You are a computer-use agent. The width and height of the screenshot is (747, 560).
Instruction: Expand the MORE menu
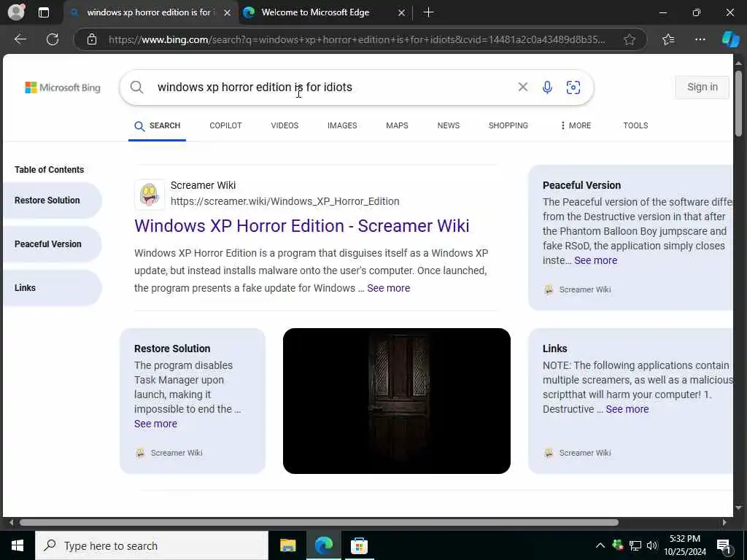tap(576, 125)
